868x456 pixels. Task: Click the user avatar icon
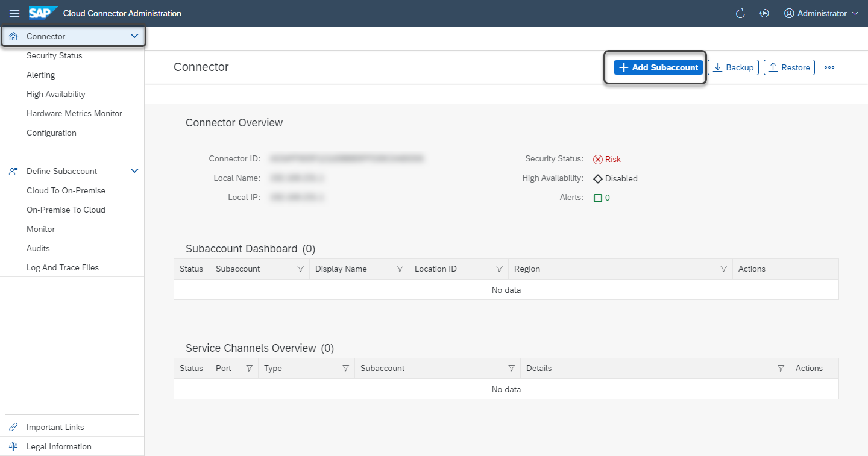click(789, 13)
